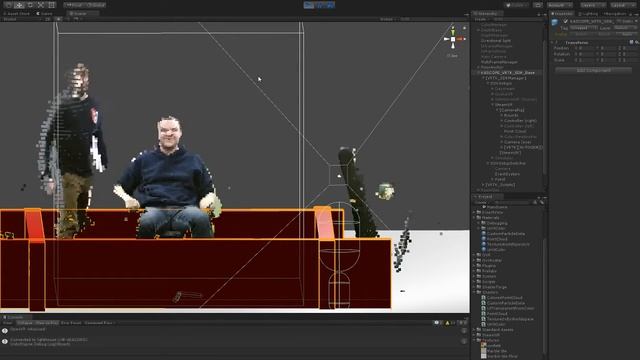This screenshot has width=640, height=360.
Task: Click the console info count icon
Action: pos(438,323)
